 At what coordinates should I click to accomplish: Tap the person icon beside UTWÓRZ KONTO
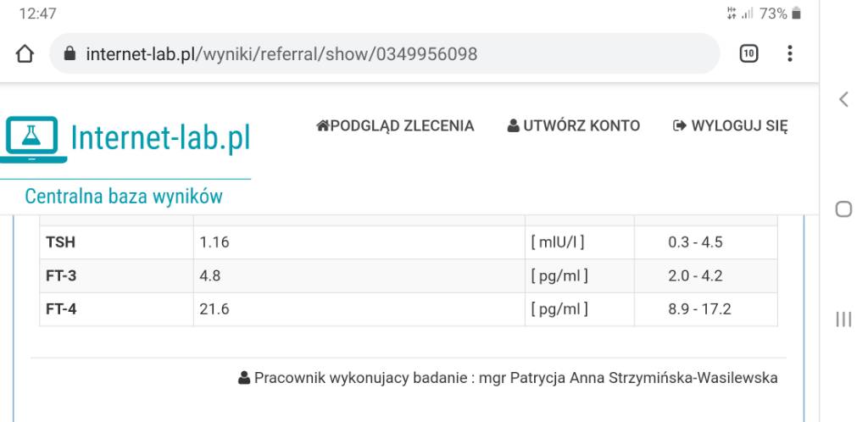[x=513, y=126]
